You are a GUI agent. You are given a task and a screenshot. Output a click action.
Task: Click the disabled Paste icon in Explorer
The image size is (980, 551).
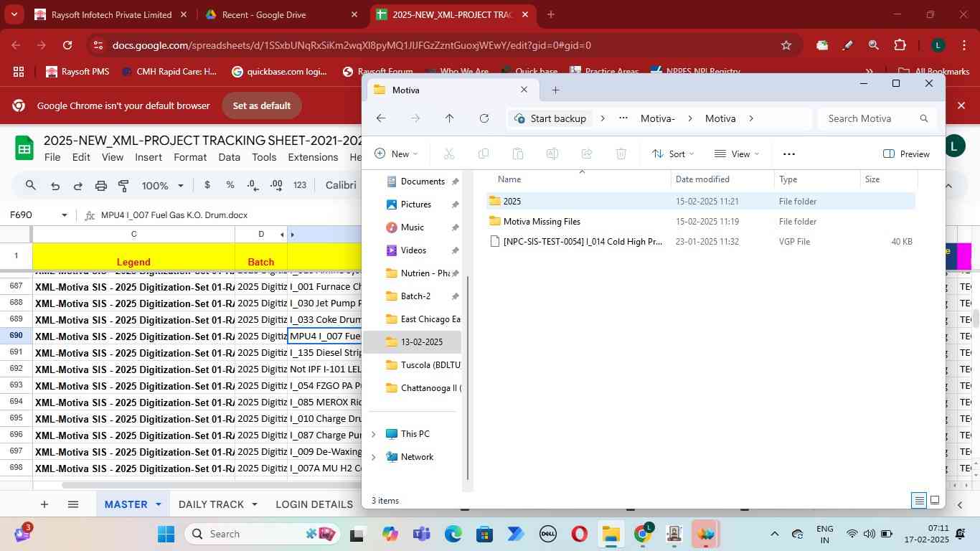pyautogui.click(x=518, y=154)
